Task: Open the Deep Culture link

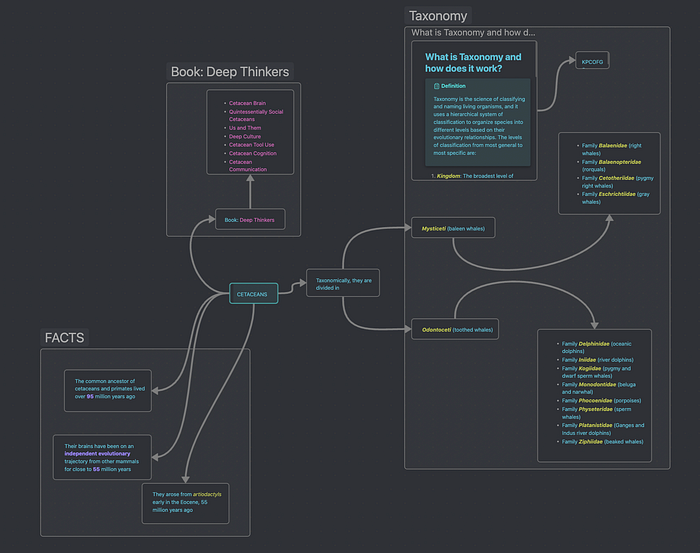Action: [x=244, y=136]
